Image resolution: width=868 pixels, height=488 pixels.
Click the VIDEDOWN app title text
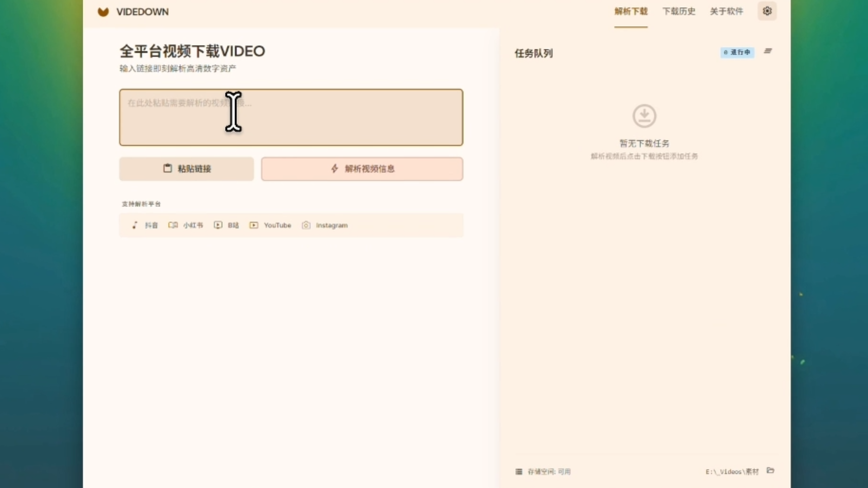point(142,12)
